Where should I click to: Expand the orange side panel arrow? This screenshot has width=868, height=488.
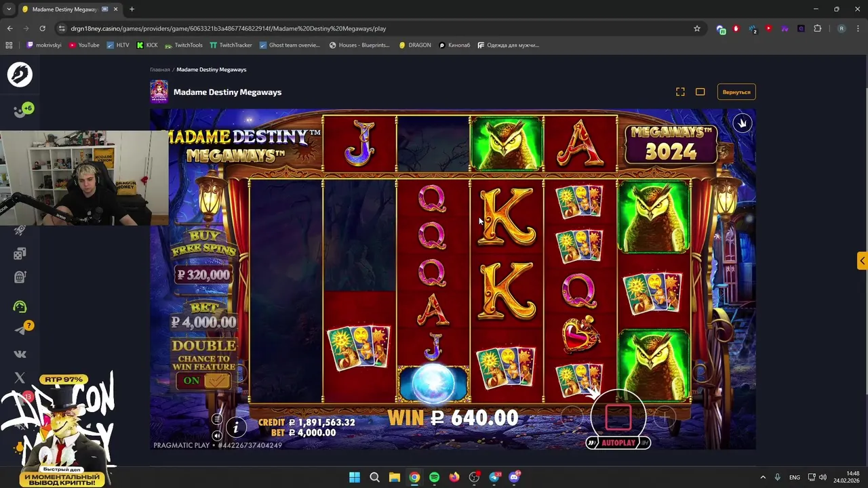pos(862,261)
